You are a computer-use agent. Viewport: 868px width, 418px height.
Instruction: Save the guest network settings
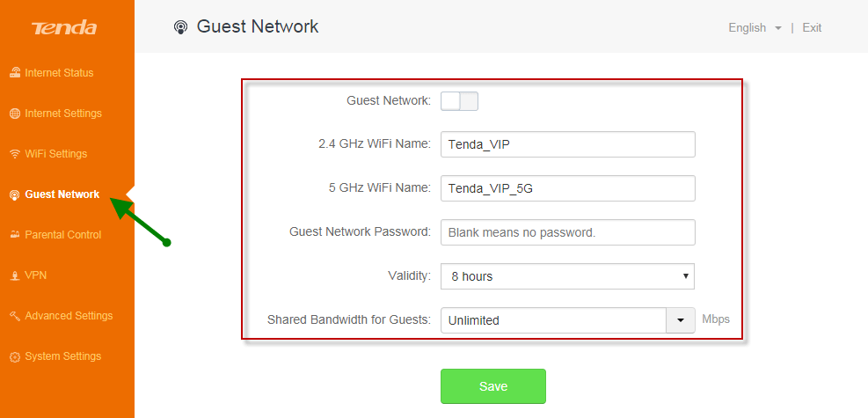click(493, 386)
